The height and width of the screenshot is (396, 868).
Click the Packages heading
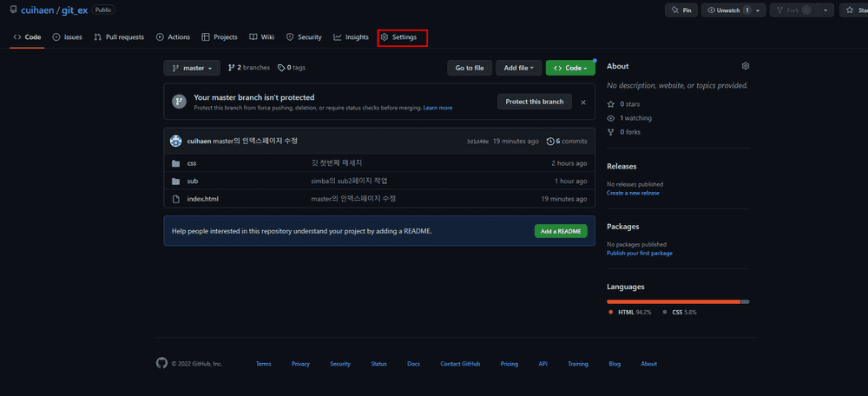622,227
